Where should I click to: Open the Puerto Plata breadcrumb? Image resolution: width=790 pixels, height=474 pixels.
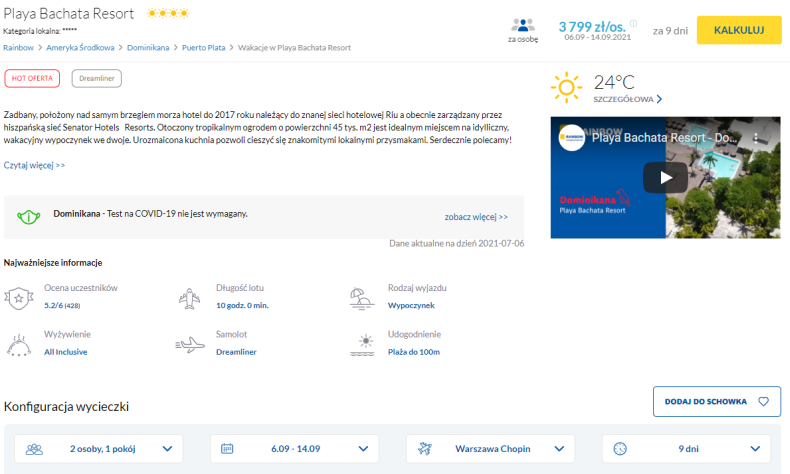(x=204, y=47)
